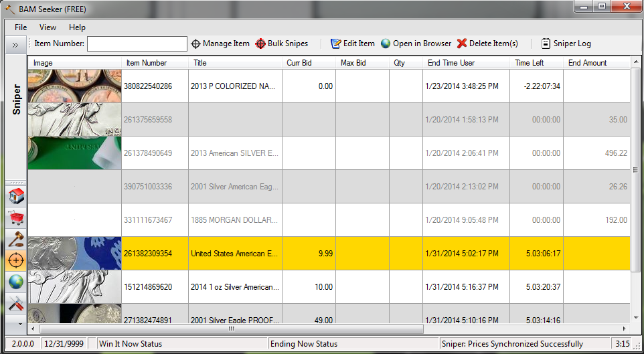Click Open in Browser on the toolbar

click(x=416, y=43)
